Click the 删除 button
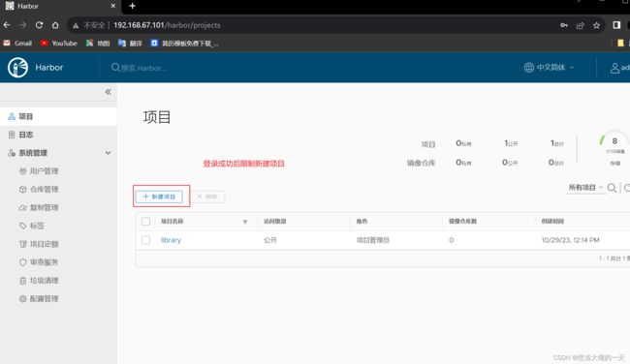The height and width of the screenshot is (364, 630). (207, 197)
